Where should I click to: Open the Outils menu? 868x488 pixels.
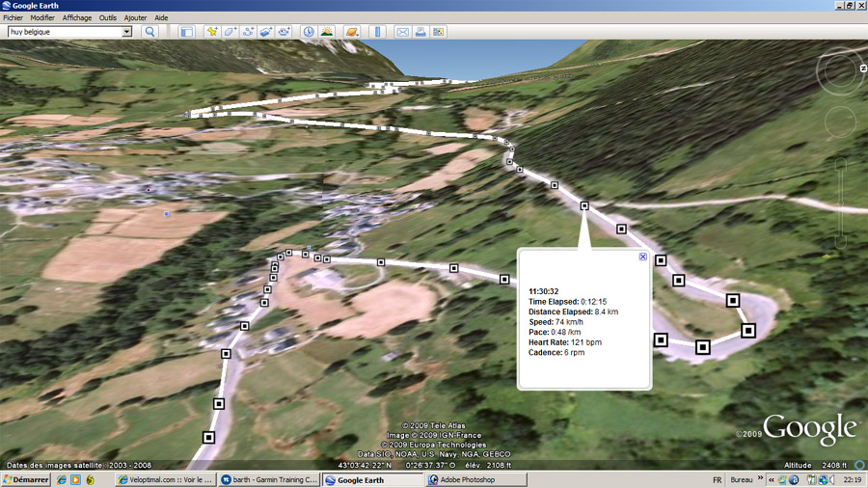[x=108, y=17]
